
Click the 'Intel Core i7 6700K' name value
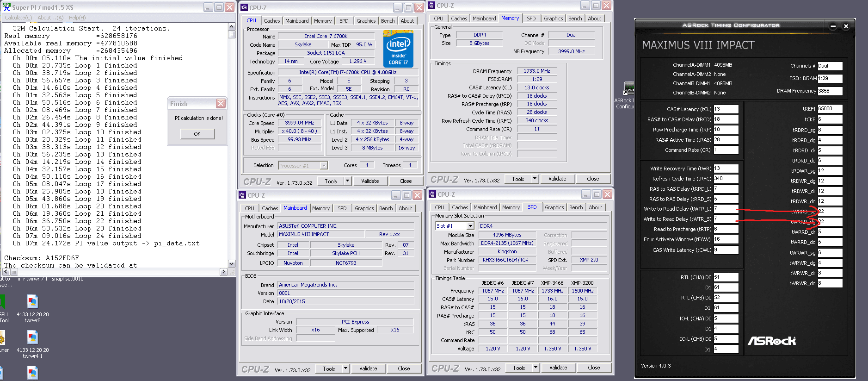pos(326,36)
